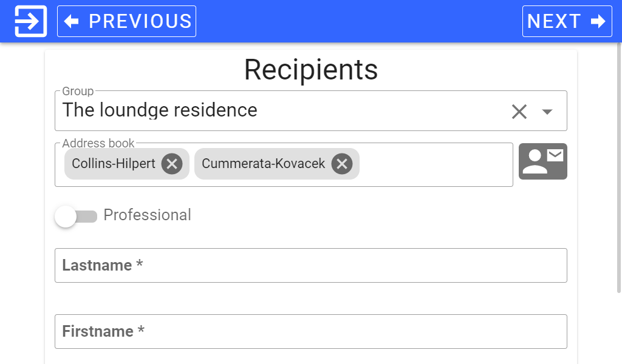Screen dimensions: 622x364
Task: Click the exit icon in the header
Action: click(x=30, y=21)
